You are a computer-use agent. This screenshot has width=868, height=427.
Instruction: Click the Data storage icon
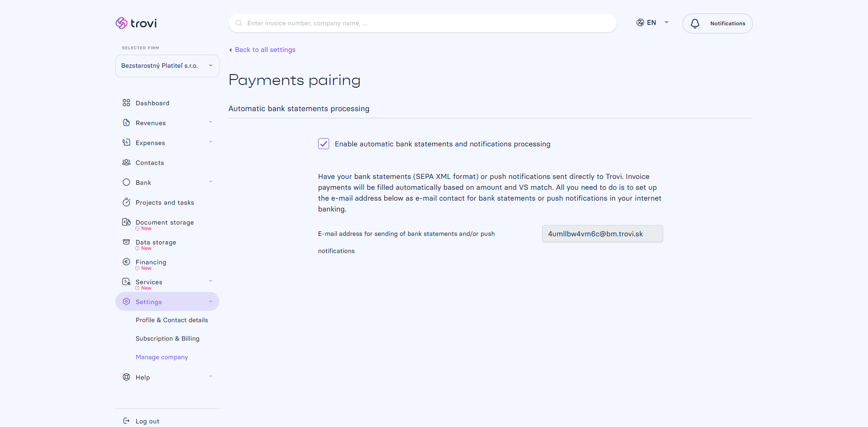126,242
